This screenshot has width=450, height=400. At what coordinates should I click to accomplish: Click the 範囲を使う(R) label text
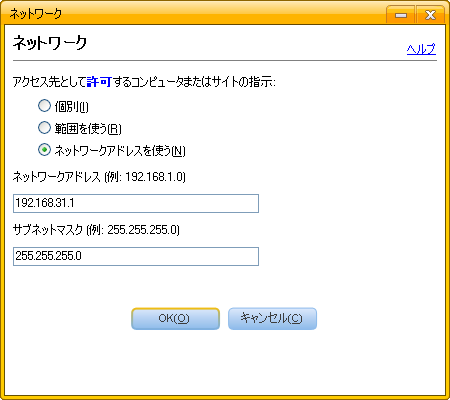[88, 129]
